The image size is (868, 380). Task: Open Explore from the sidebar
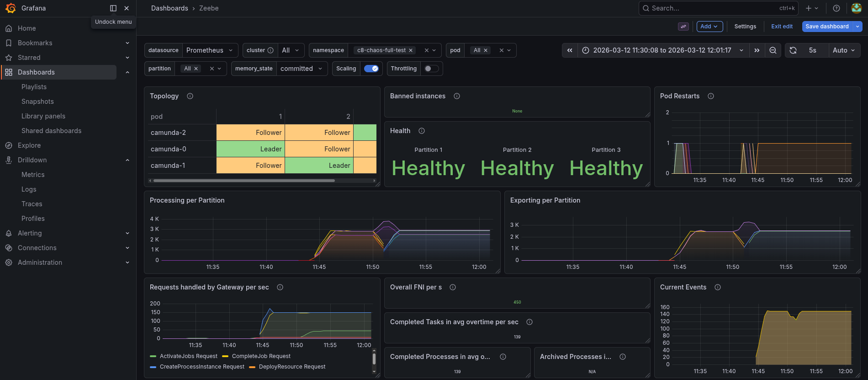click(29, 145)
